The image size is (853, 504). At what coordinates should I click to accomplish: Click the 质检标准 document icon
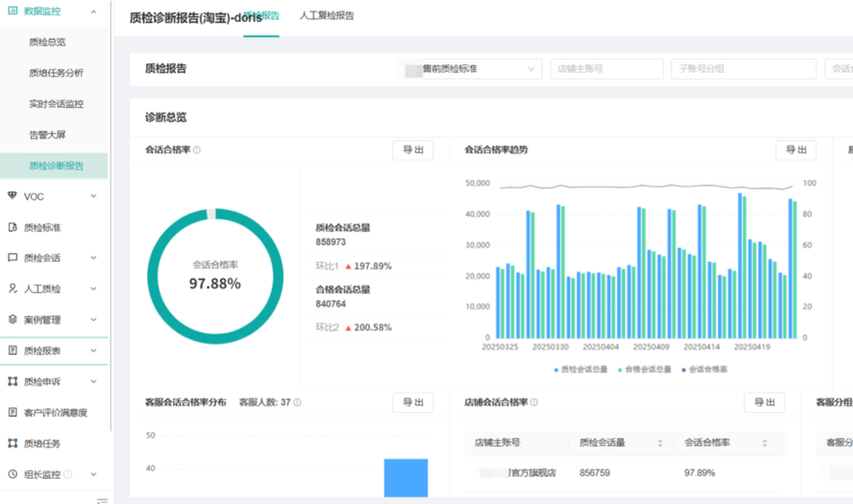click(x=12, y=227)
